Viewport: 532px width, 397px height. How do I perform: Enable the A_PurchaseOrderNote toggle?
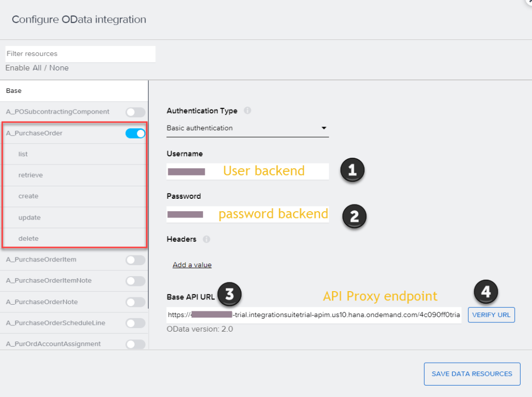(135, 302)
